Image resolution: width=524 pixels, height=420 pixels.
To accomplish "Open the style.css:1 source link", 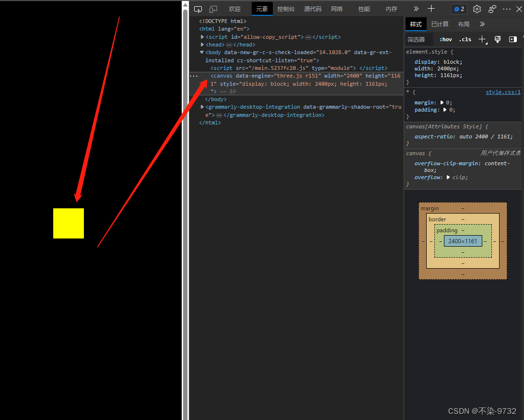I will 503,92.
